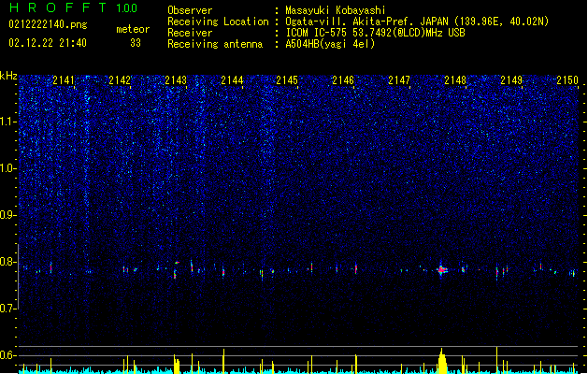Click the 1.0 kHz axis label
Screen dimensions: 588x374
point(7,168)
